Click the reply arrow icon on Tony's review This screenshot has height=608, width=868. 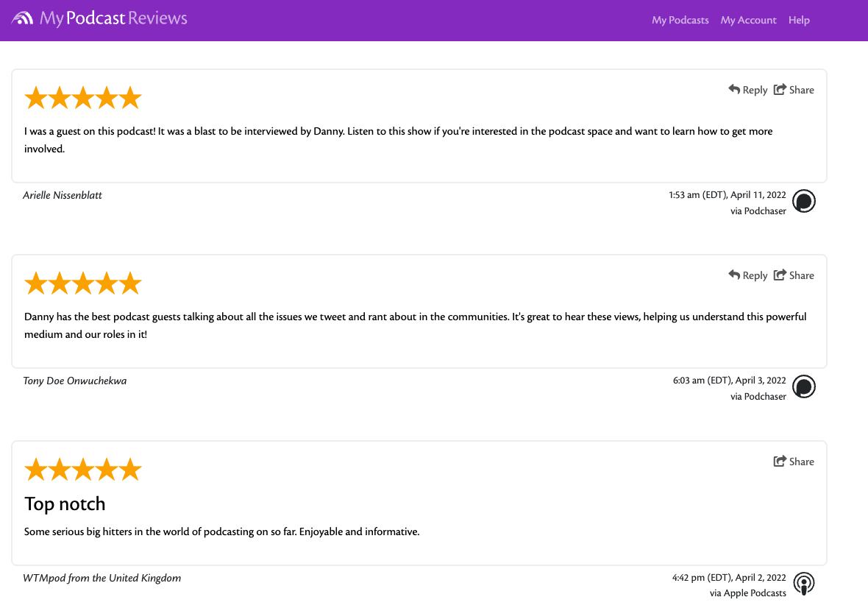[733, 275]
